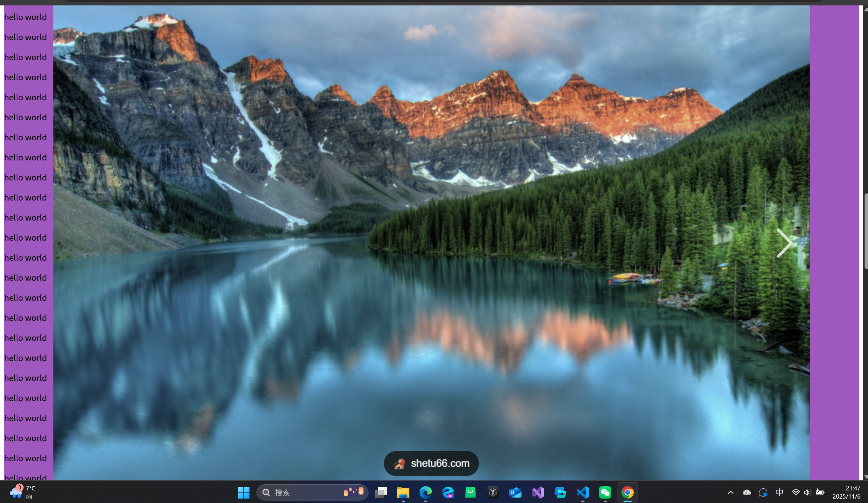Open the volume speaker control
This screenshot has height=503, width=868.
coord(807,492)
